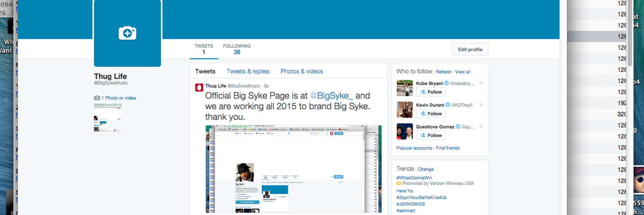Click View all in Who to follow
Image resolution: width=644 pixels, height=215 pixels.
463,72
